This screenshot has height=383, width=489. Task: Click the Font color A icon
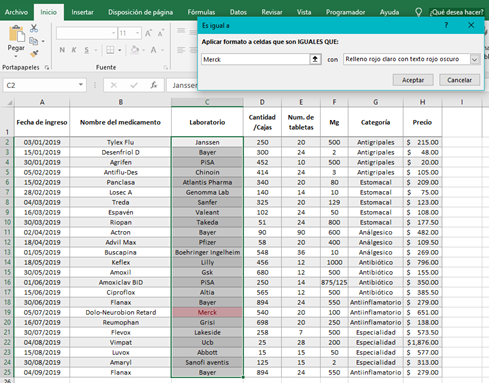click(153, 50)
